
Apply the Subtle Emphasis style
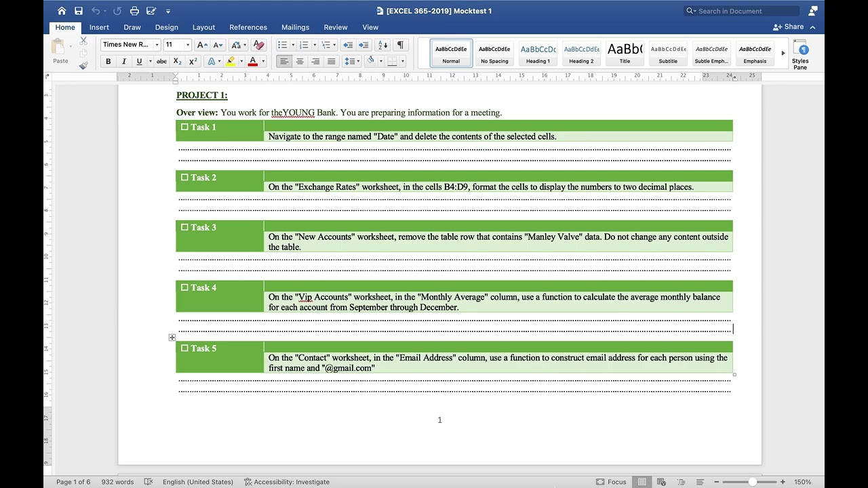(x=711, y=53)
